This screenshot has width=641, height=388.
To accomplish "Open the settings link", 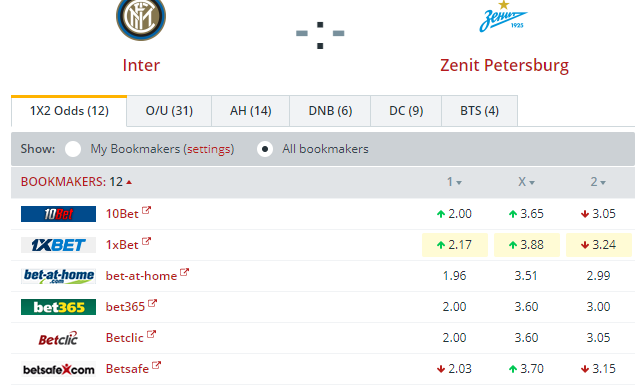I will (209, 149).
